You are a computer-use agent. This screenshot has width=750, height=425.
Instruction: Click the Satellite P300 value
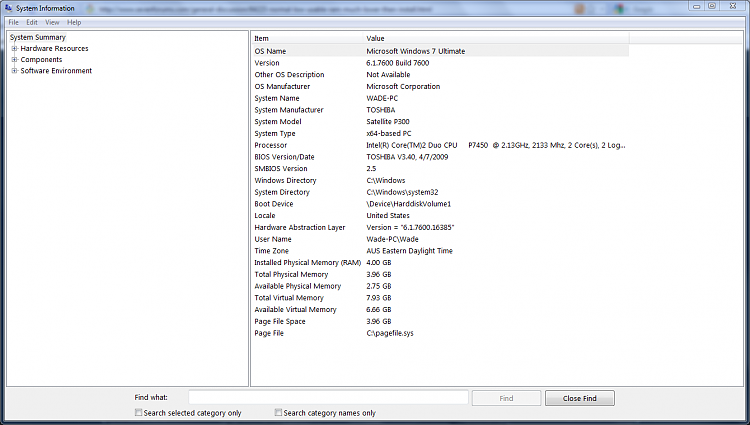point(388,121)
